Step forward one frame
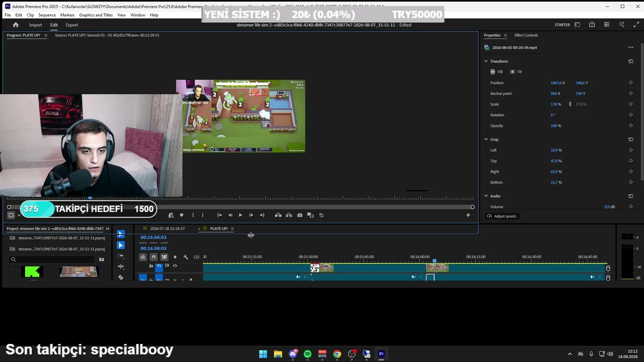This screenshot has width=644, height=362. [x=251, y=215]
